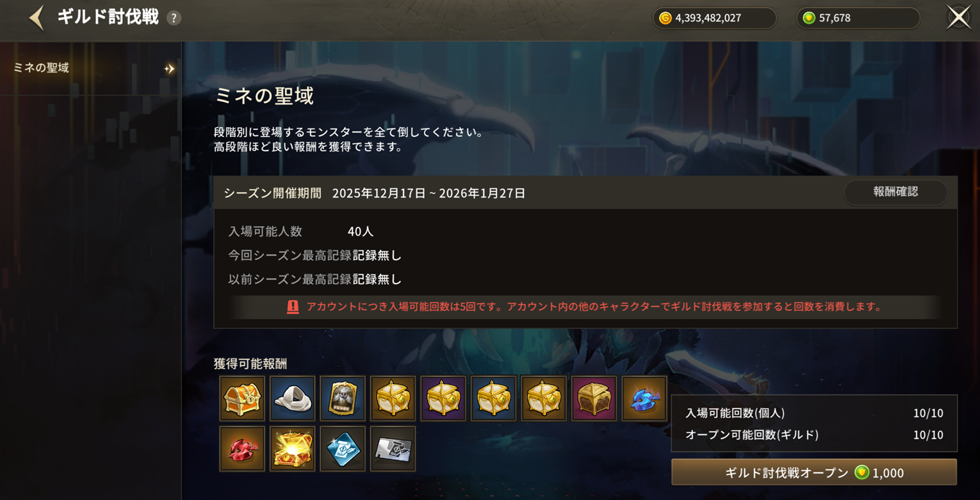Select the red crystal reward icon
980x500 pixels.
(242, 449)
